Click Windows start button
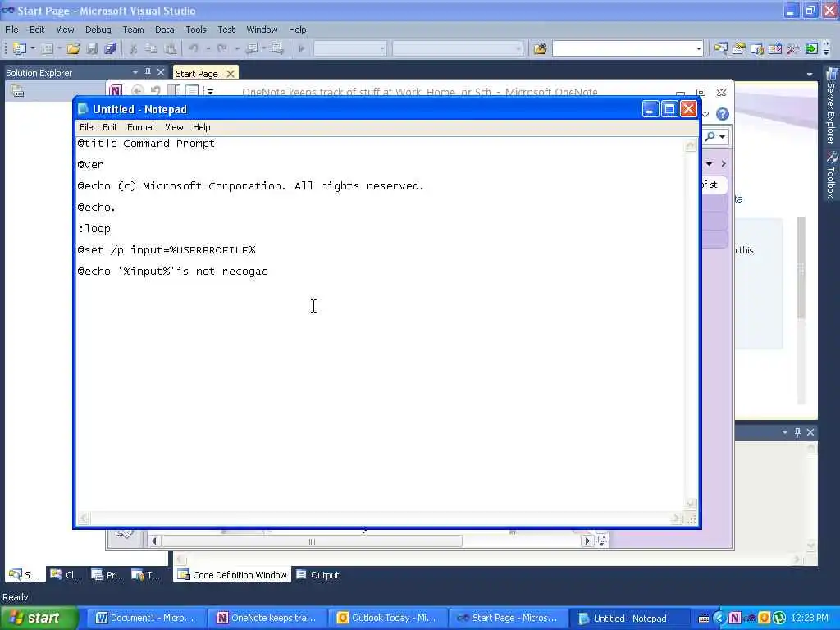 point(39,618)
